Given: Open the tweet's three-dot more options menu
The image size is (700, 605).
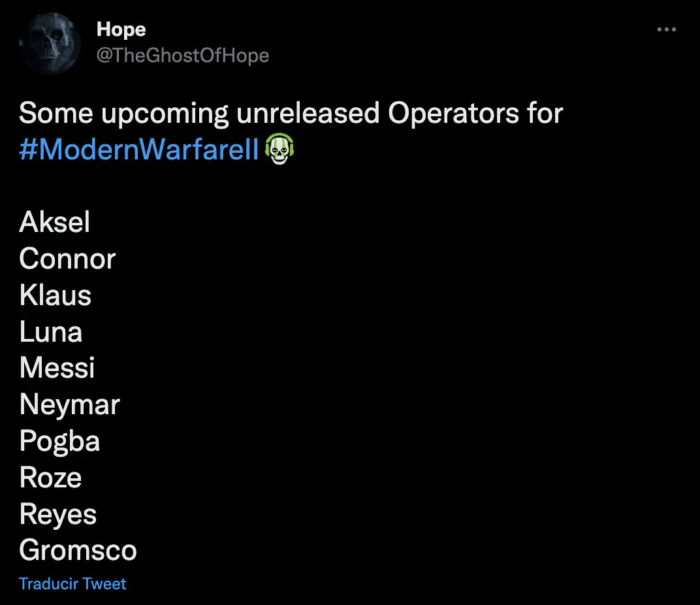Looking at the screenshot, I should [667, 29].
